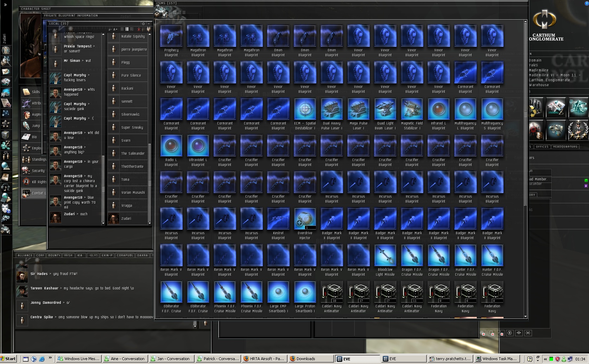Image resolution: width=589 pixels, height=364 pixels.
Task: Set Local chat to text-only mode
Action: coord(122,29)
